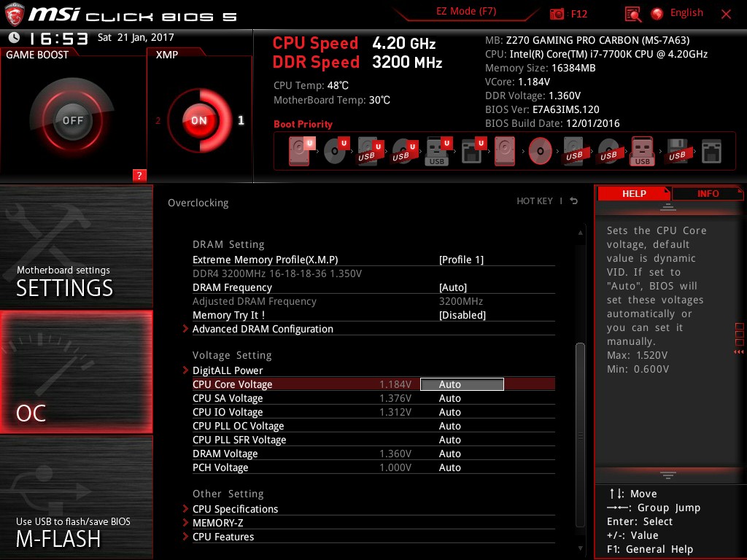Select the UEFI USB key boot icon

pyautogui.click(x=438, y=151)
